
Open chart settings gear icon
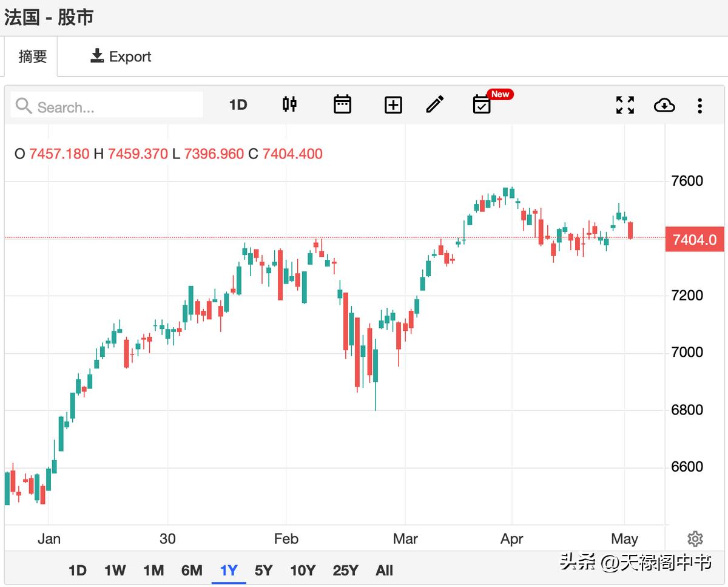[x=695, y=538]
